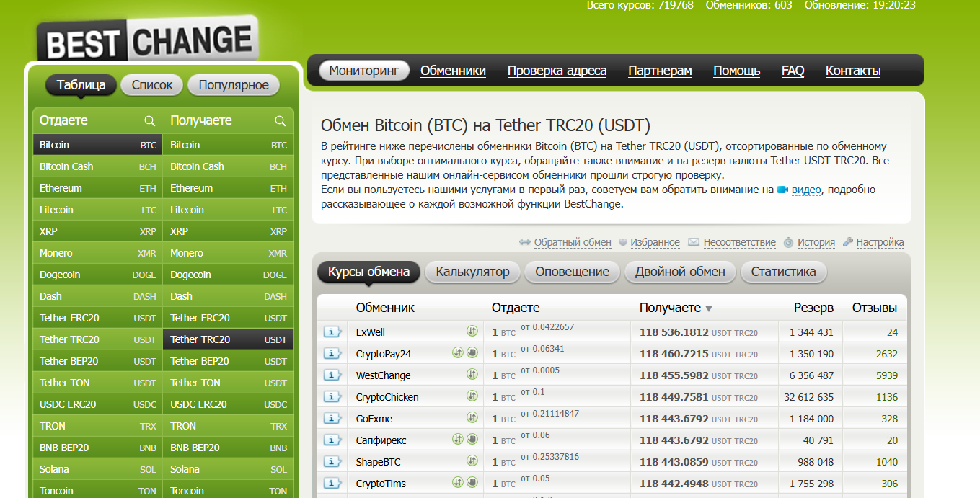Screen dimensions: 980x498
Task: Open the Калькулятор tab
Action: tap(472, 272)
